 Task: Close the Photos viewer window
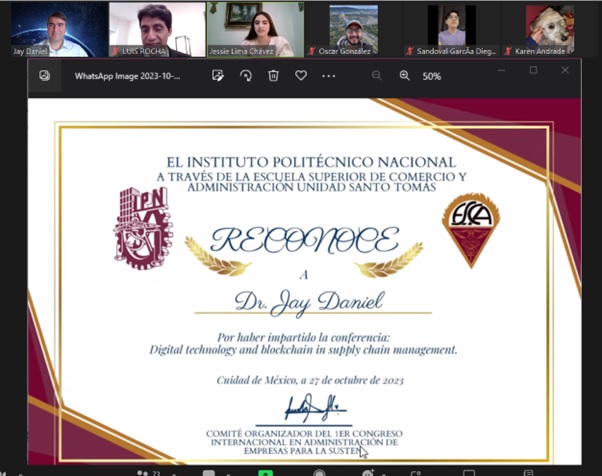pos(565,70)
